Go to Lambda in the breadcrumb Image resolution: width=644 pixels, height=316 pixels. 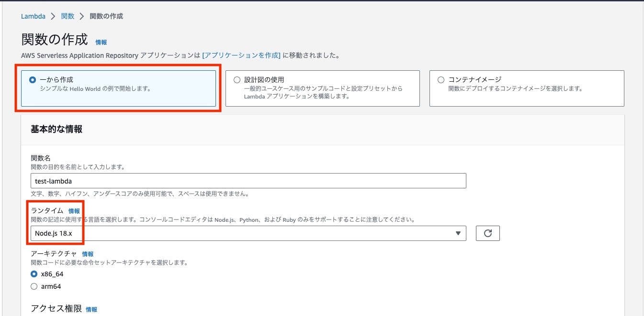click(33, 16)
